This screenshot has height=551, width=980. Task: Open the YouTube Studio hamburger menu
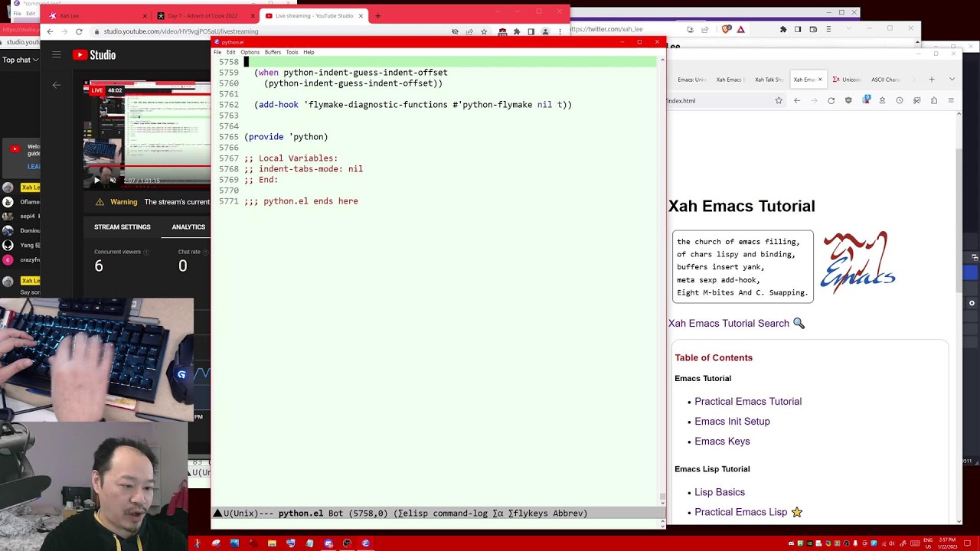[x=56, y=54]
